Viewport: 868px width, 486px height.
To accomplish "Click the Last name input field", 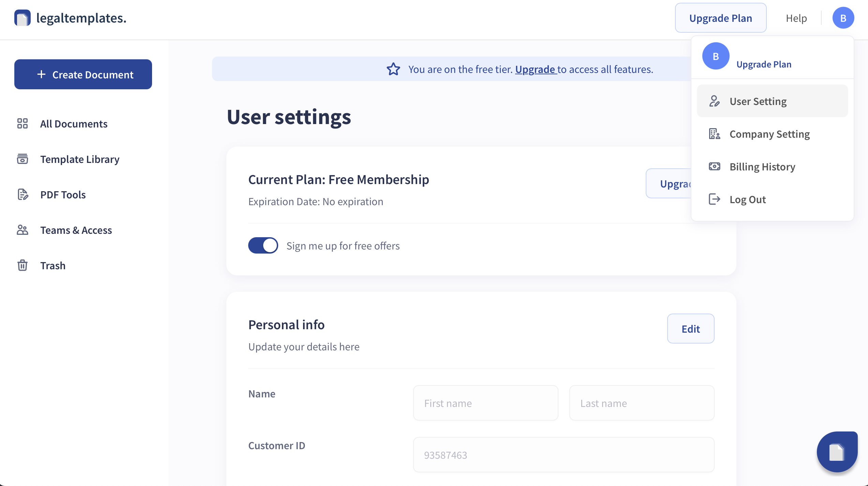I will click(641, 403).
